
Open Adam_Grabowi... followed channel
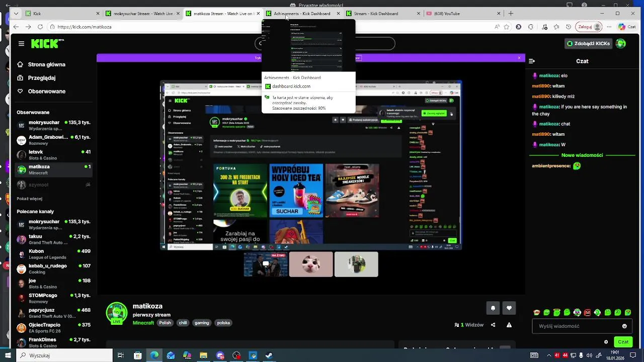pyautogui.click(x=53, y=140)
